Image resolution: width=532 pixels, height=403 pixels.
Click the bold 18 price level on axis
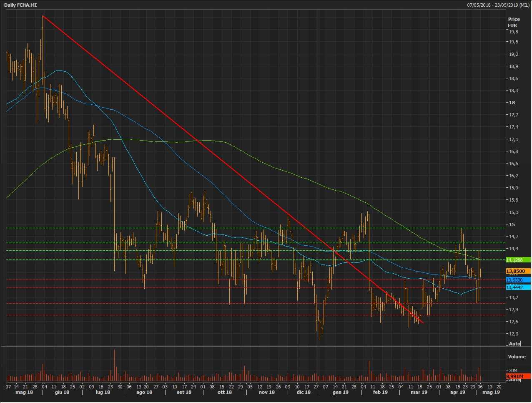(x=512, y=103)
